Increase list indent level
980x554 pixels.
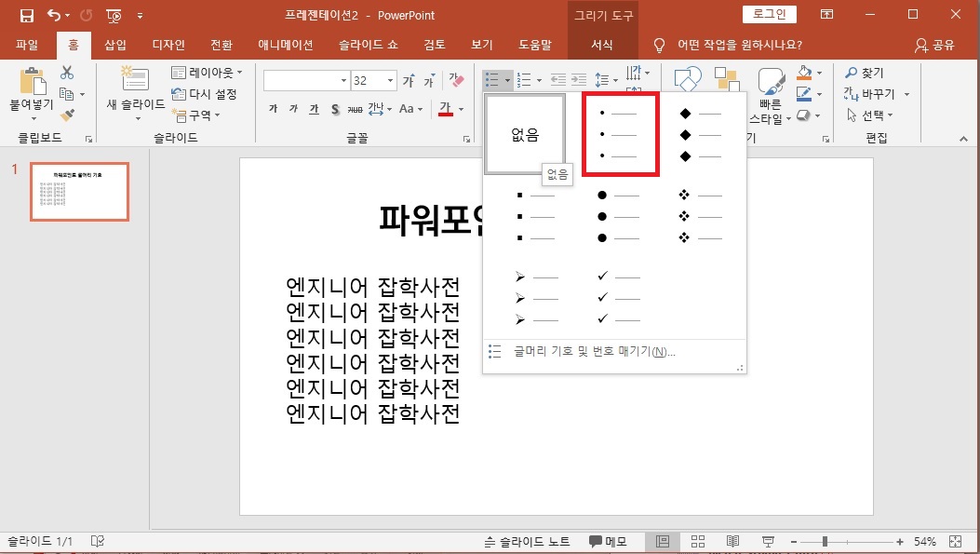tap(580, 79)
